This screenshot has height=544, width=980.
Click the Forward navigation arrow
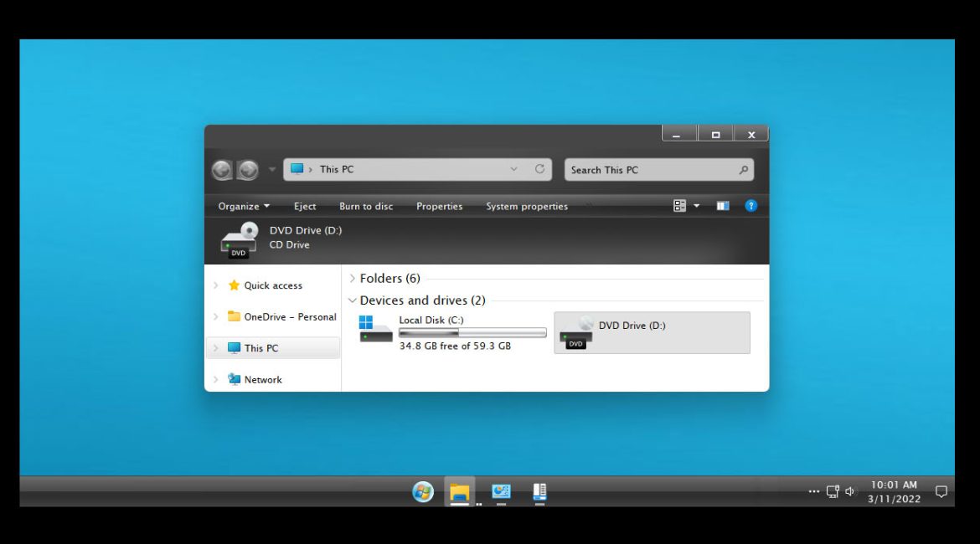click(x=248, y=170)
